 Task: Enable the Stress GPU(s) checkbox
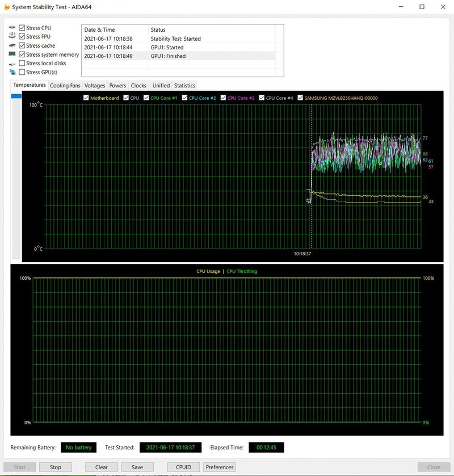(x=22, y=73)
